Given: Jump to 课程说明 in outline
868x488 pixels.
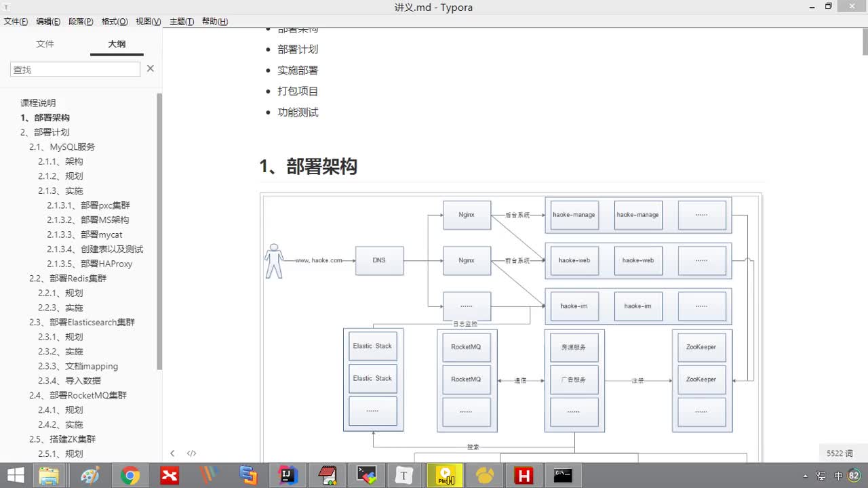Looking at the screenshot, I should (38, 103).
